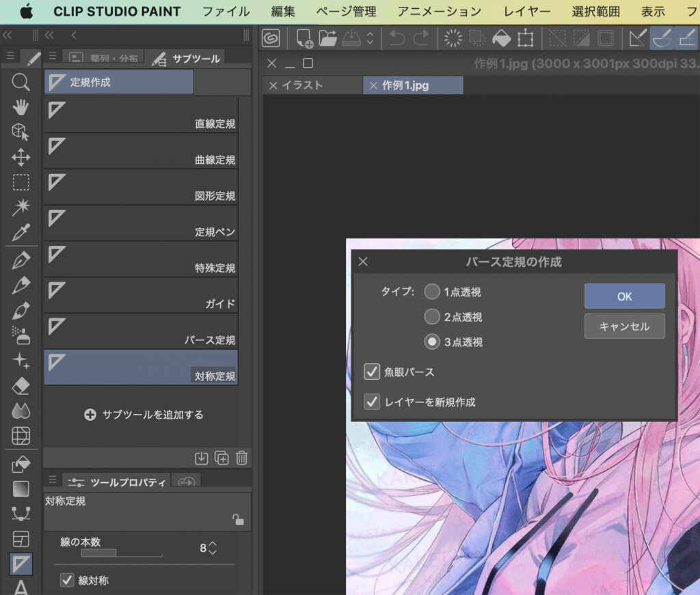The height and width of the screenshot is (595, 700).
Task: Confirm perspective ruler dialog with OK
Action: [x=625, y=296]
